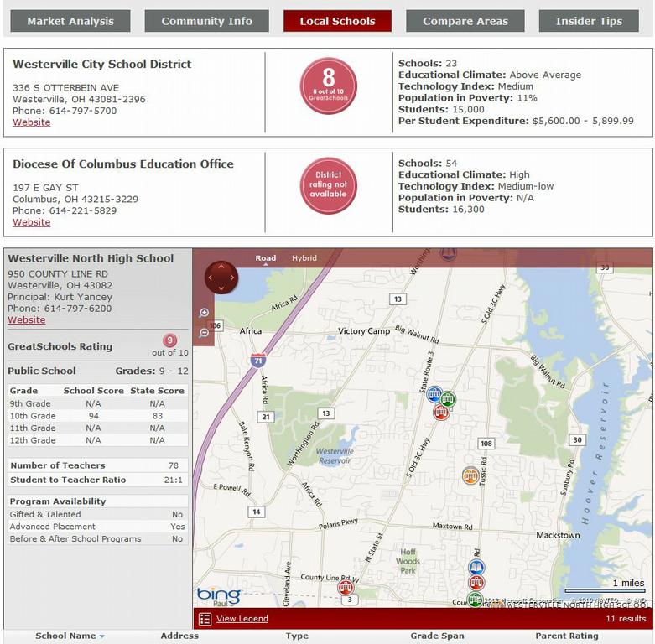Select the green school marker at the map's bottom edge

click(x=475, y=600)
